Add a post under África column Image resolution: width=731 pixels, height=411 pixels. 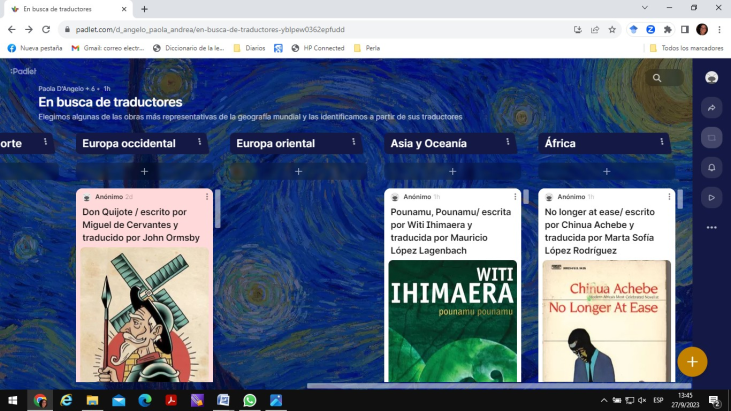click(x=606, y=171)
